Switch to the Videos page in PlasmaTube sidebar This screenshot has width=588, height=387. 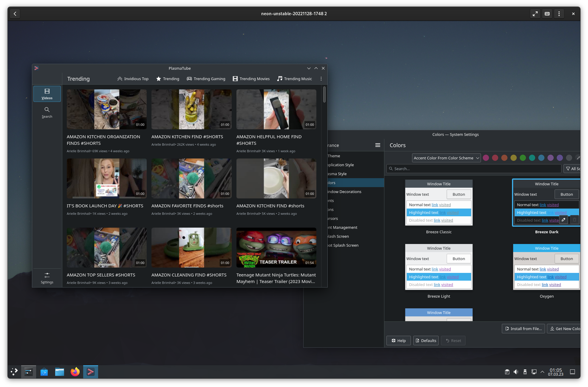[47, 94]
